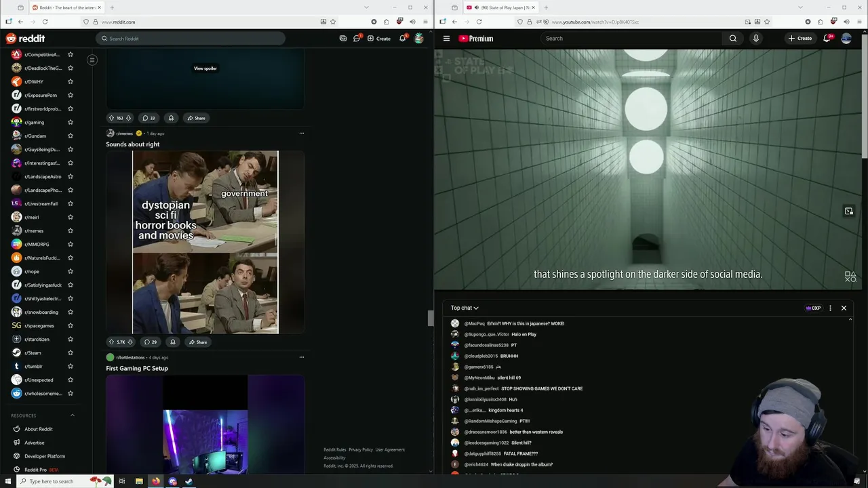Open YouTube account avatar
The width and height of the screenshot is (868, 488).
(x=846, y=39)
